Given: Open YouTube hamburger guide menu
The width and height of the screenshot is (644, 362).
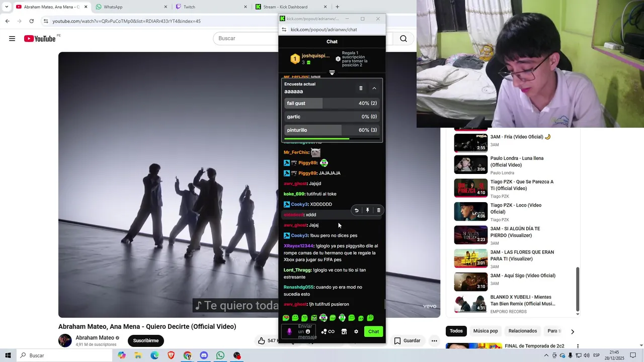Looking at the screenshot, I should click(x=12, y=39).
